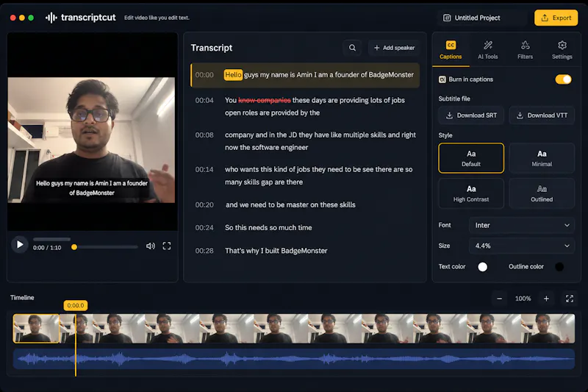Select line and we need to be master
Image resolution: width=588 pixels, height=392 pixels.
coord(290,204)
